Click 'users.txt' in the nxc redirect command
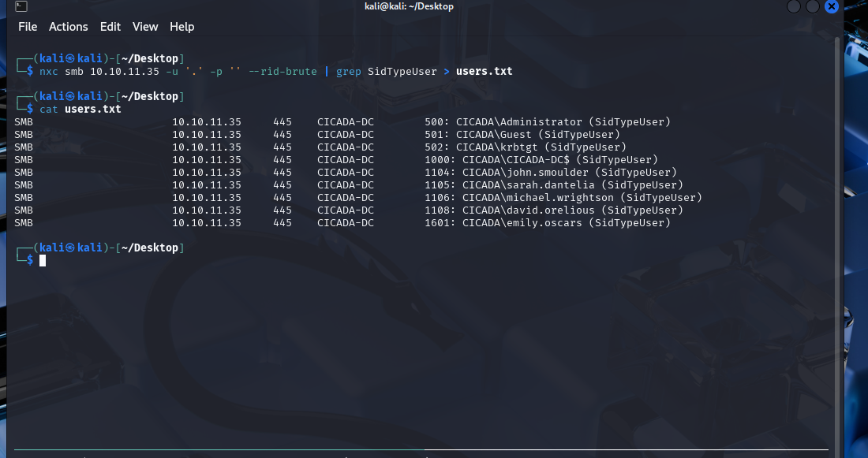868x458 pixels. [x=484, y=72]
